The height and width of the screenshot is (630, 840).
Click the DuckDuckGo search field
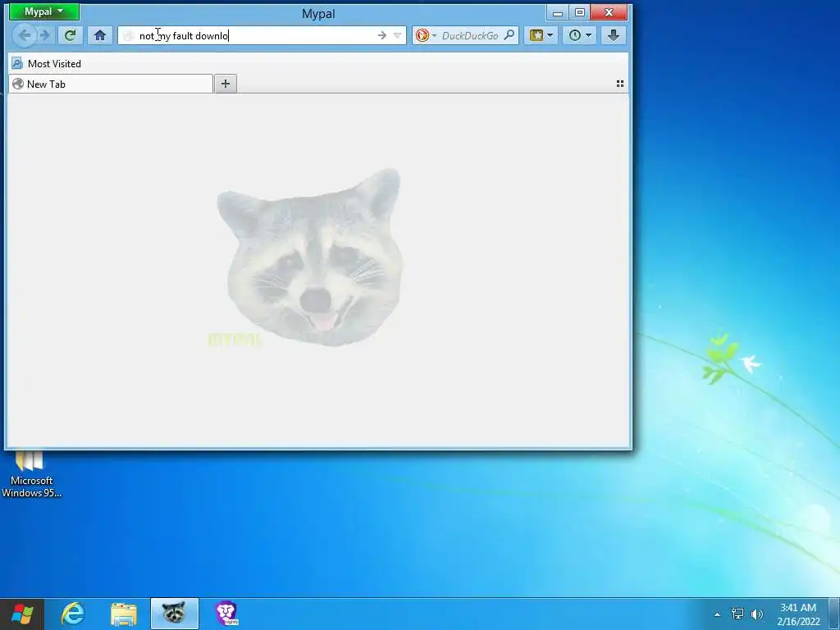(470, 36)
